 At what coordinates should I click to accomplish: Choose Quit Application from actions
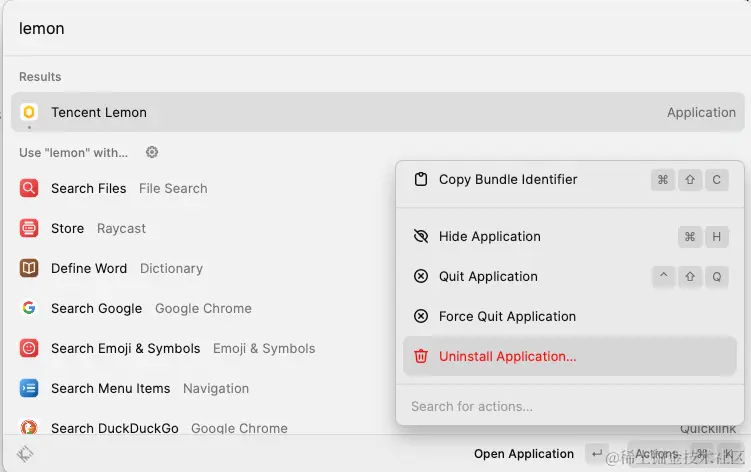point(570,276)
